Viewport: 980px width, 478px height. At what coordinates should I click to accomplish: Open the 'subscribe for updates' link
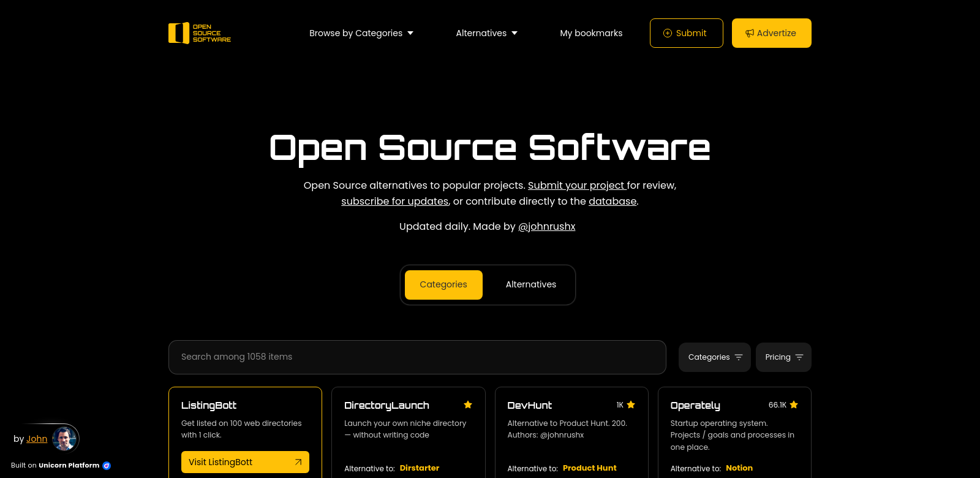click(395, 201)
